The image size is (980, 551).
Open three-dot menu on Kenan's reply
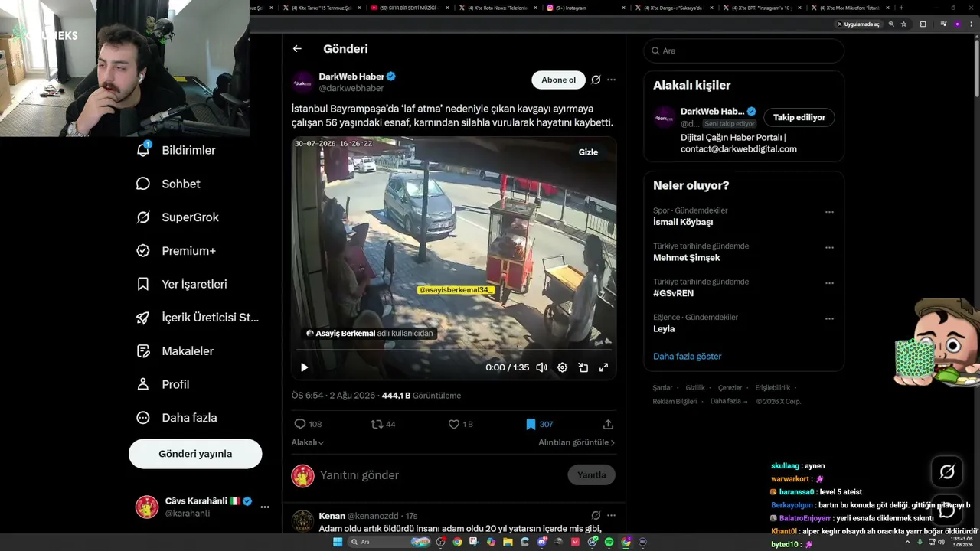pyautogui.click(x=611, y=516)
